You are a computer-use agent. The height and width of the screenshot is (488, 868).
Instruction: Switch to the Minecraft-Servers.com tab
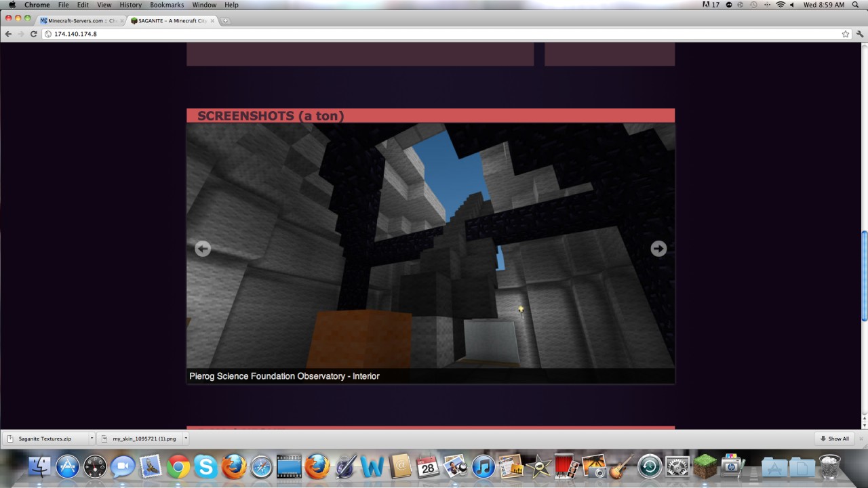pos(80,20)
